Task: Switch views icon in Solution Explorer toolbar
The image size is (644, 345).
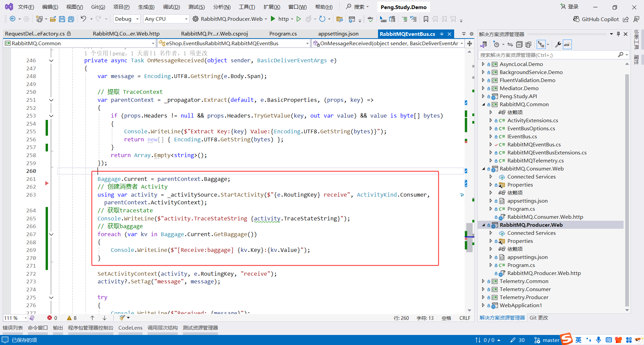Action: [484, 45]
